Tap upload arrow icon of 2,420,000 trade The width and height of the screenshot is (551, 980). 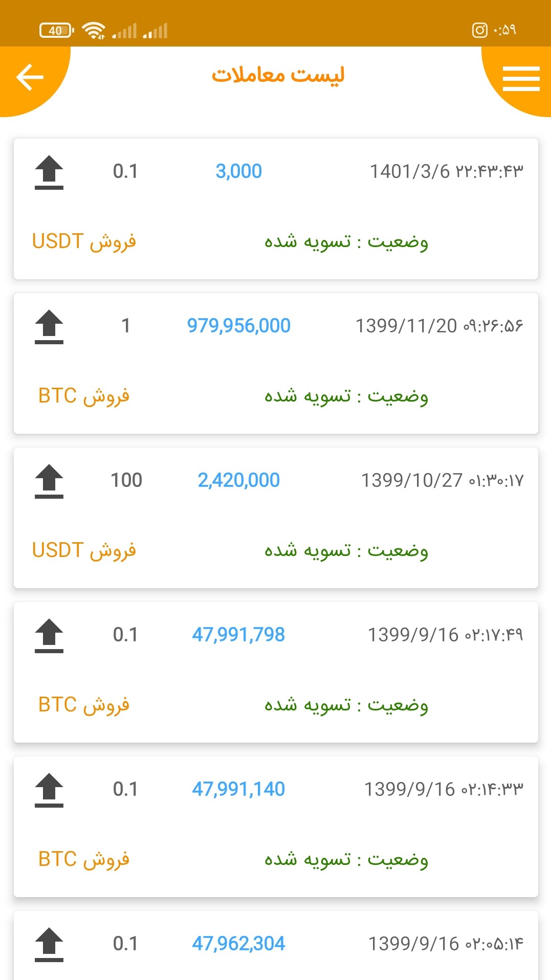pyautogui.click(x=49, y=481)
